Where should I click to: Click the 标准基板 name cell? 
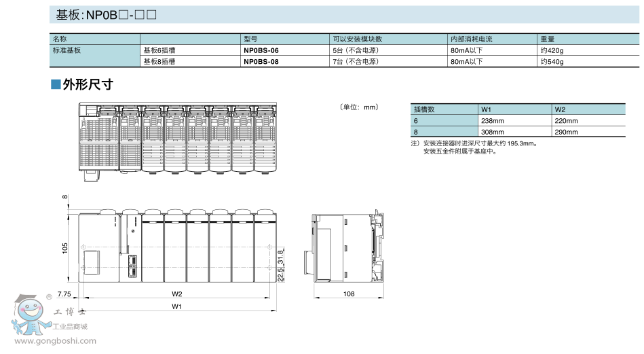(x=67, y=50)
